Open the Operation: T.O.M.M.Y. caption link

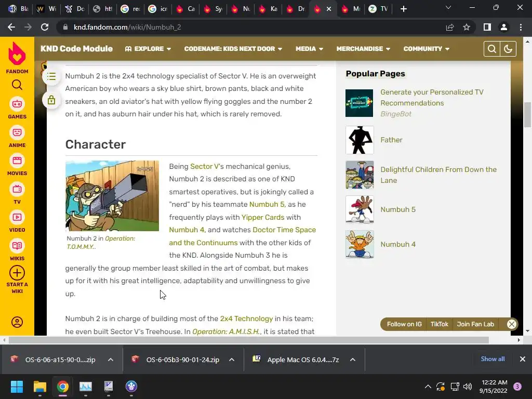[x=101, y=243]
